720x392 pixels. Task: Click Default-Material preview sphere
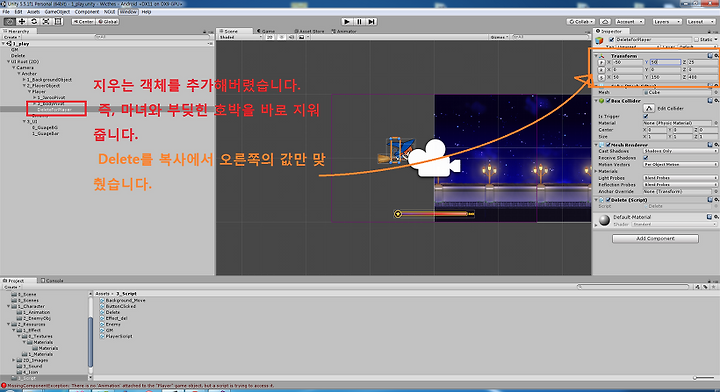[605, 220]
